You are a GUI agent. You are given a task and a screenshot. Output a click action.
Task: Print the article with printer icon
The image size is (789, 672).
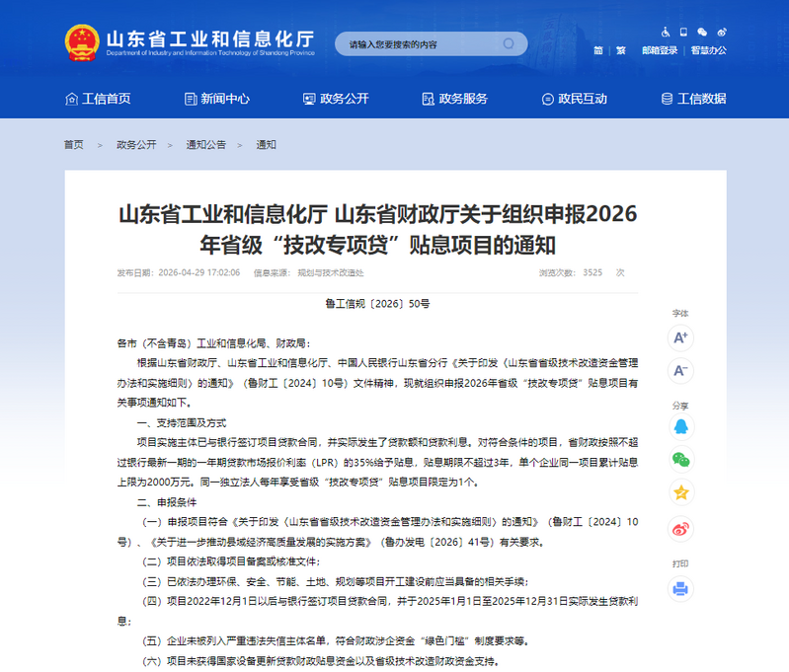[680, 588]
